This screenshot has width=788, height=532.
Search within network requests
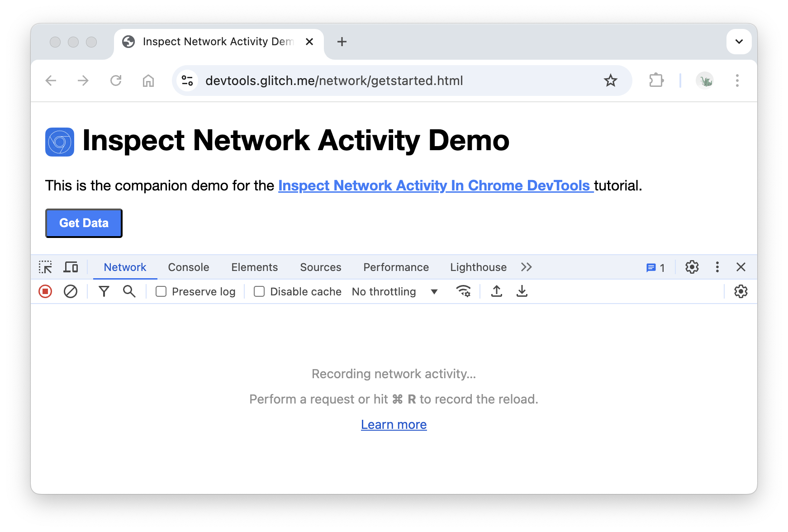pos(129,291)
